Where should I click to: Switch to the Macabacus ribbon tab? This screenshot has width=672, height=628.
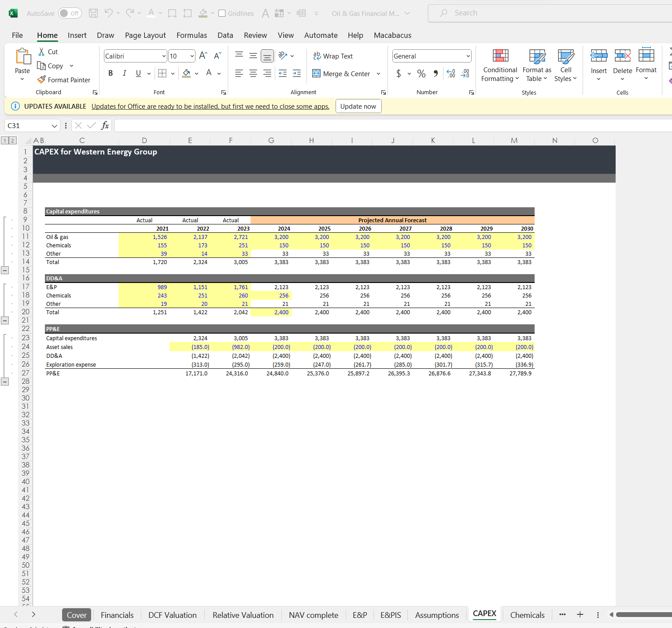[x=392, y=35]
